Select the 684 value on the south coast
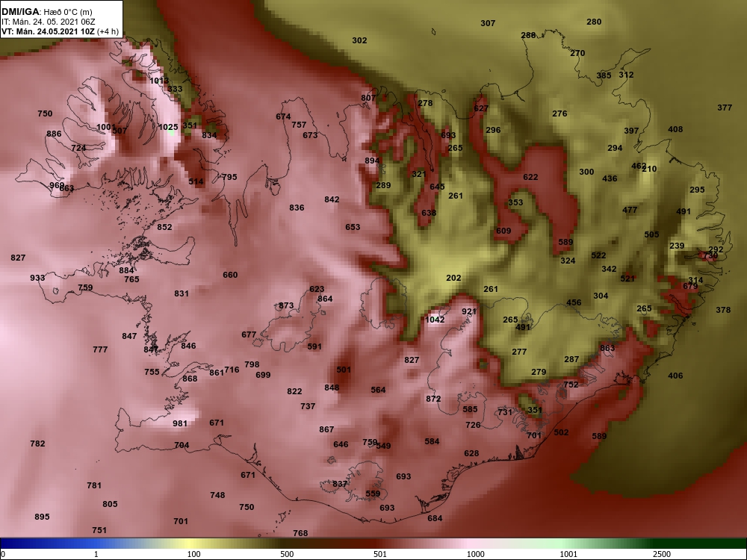 tap(435, 518)
